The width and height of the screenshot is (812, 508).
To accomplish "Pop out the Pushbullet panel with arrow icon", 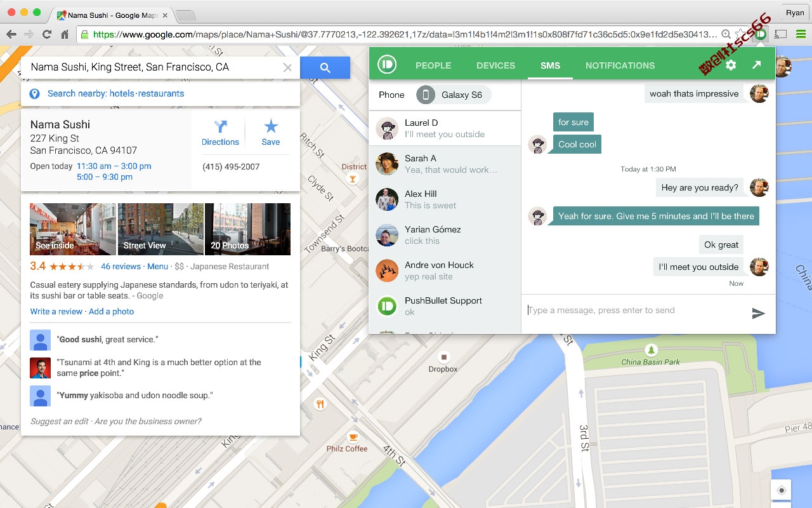I will coord(756,65).
